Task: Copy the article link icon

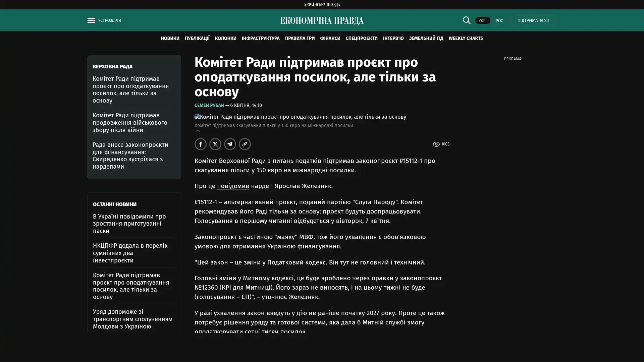Action: [245, 144]
